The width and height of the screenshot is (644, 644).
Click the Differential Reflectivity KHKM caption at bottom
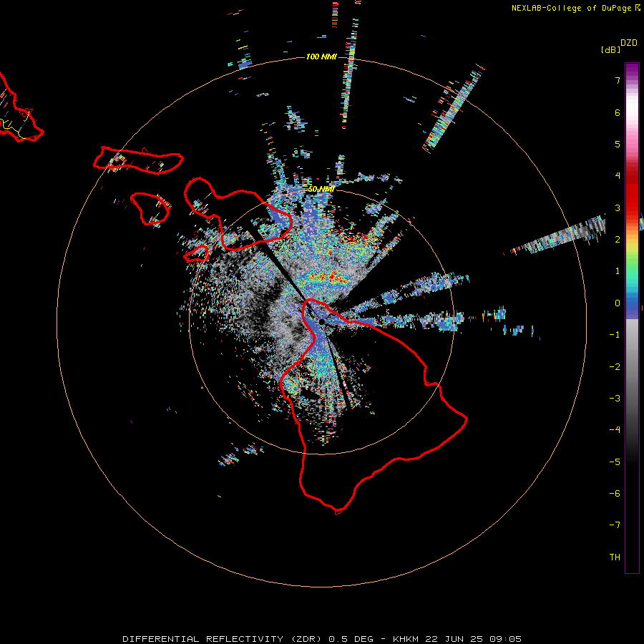(x=322, y=639)
